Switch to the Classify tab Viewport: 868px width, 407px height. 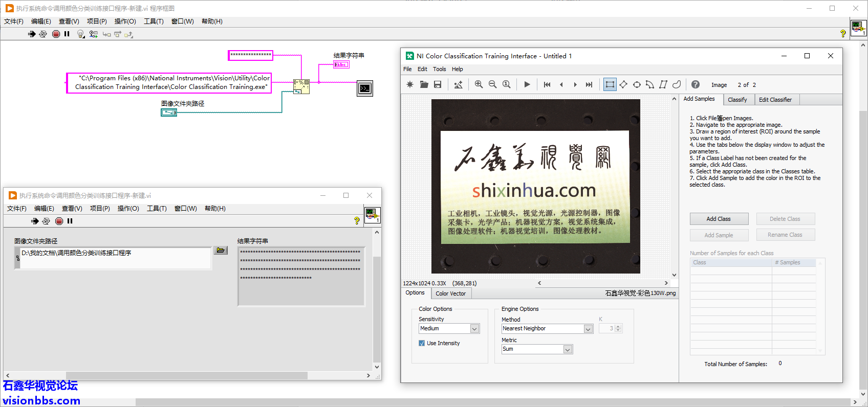[737, 100]
